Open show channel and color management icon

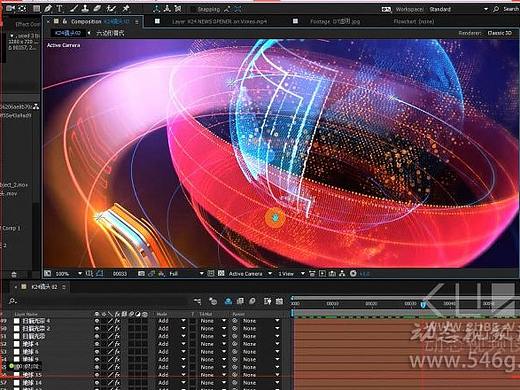[161, 274]
